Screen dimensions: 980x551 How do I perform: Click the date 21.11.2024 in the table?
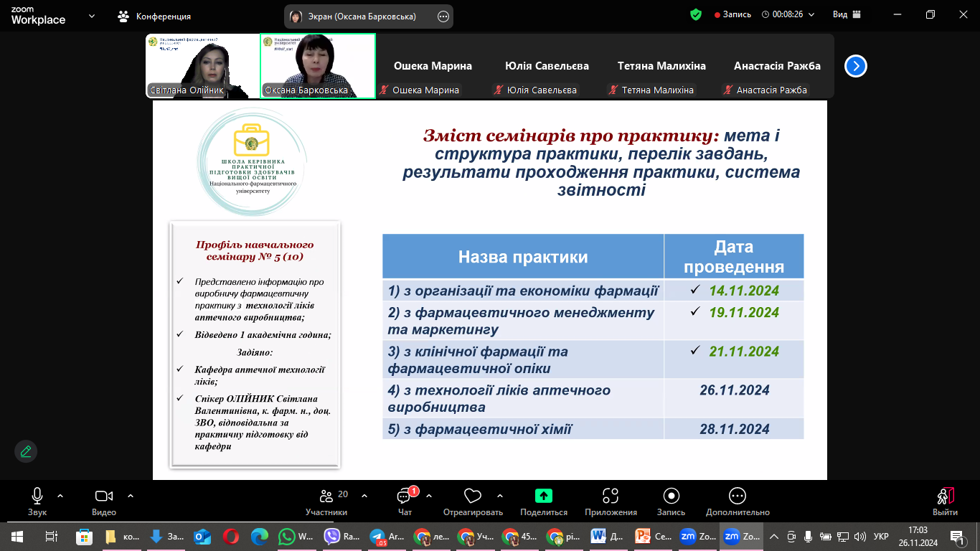pyautogui.click(x=744, y=352)
